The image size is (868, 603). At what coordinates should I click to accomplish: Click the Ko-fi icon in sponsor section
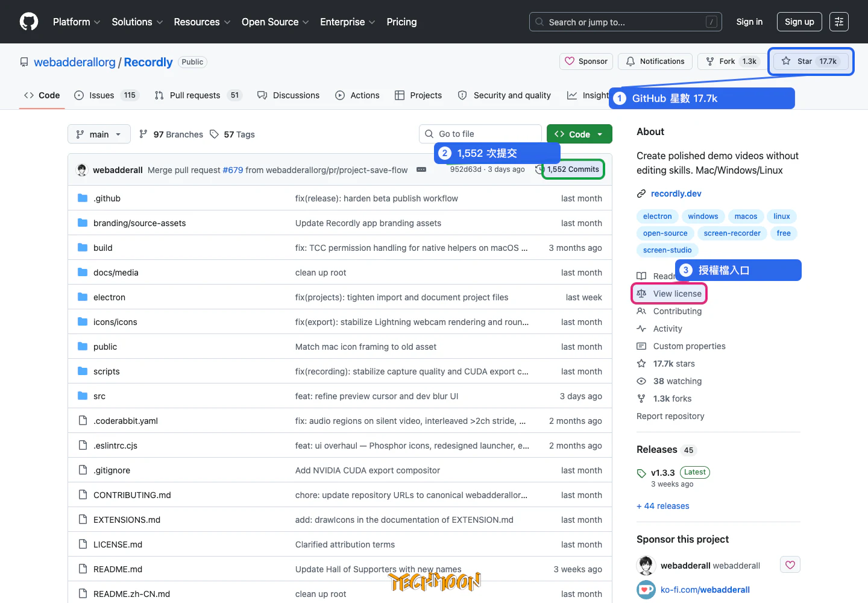point(646,590)
